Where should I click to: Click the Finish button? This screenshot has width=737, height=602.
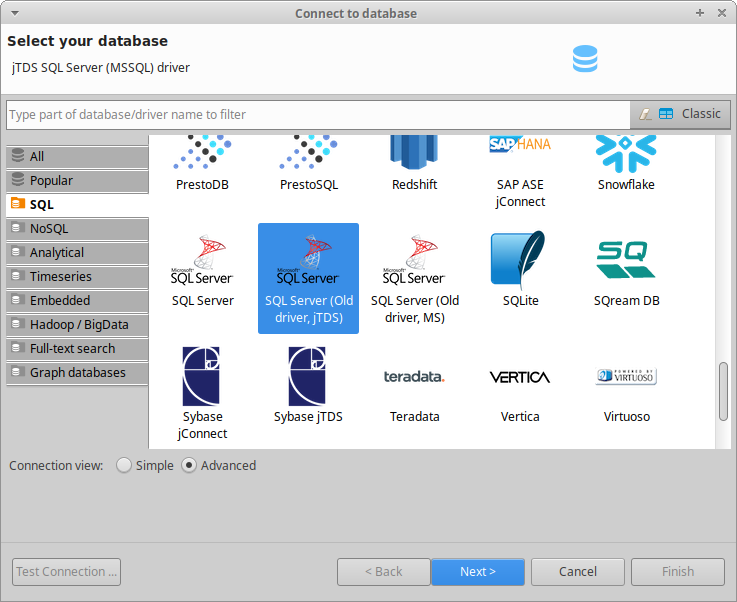tap(678, 572)
